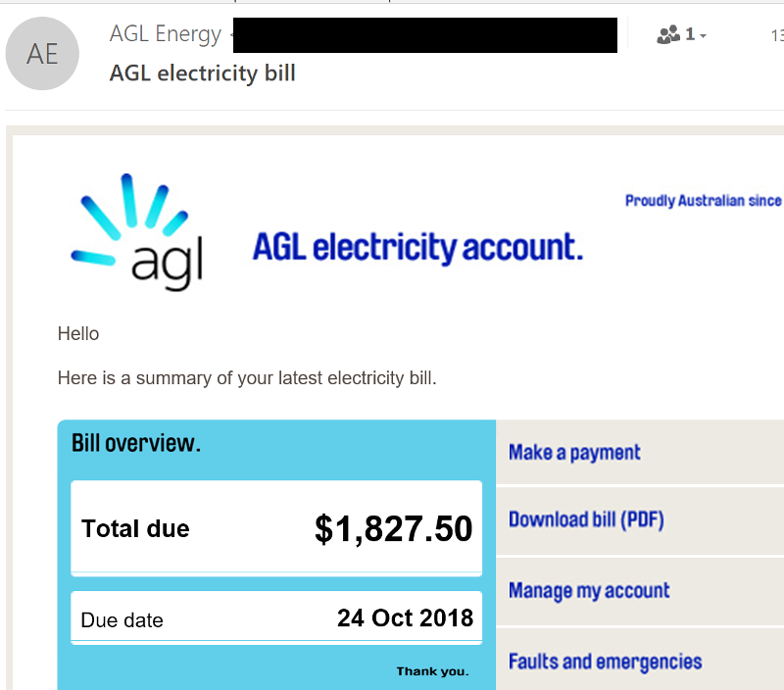This screenshot has height=690, width=784.
Task: Select the AGL electricity bill subject line
Action: tap(203, 73)
